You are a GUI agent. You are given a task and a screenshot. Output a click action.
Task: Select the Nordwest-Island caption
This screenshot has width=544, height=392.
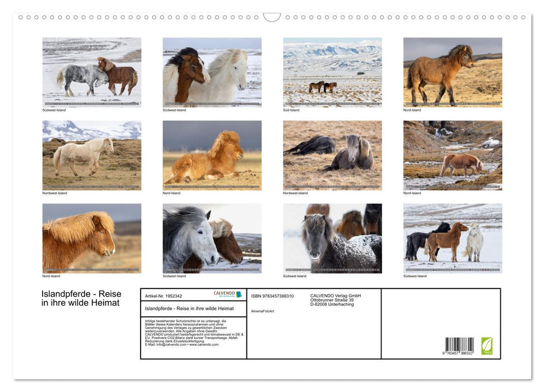coord(54,193)
